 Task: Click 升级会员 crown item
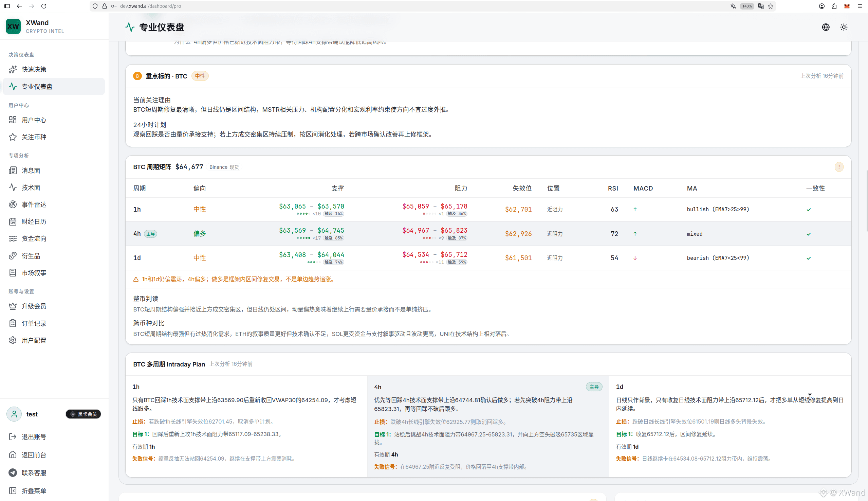pyautogui.click(x=54, y=306)
